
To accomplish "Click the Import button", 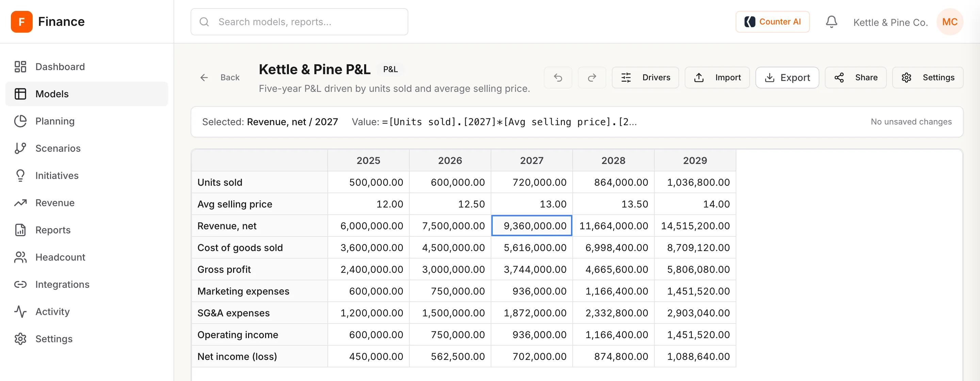I will (x=717, y=78).
